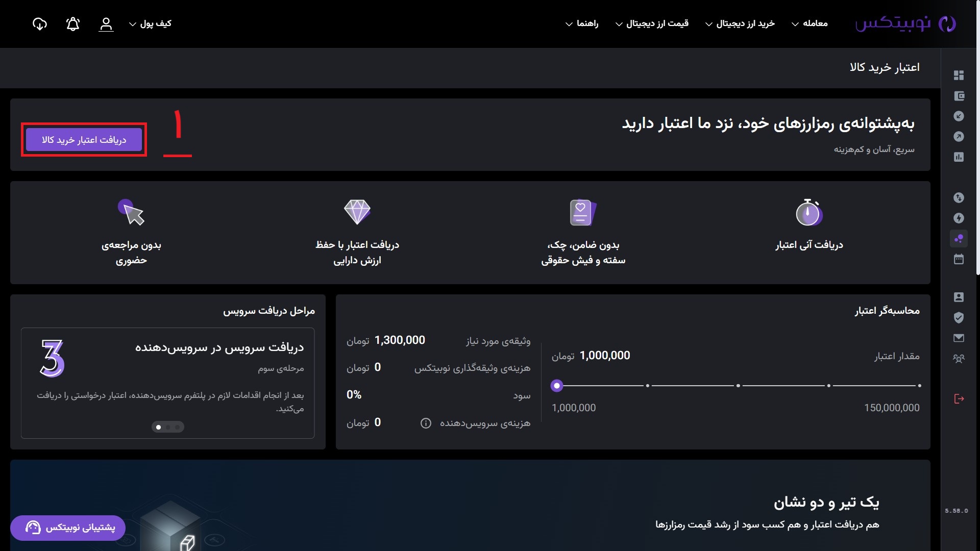The width and height of the screenshot is (980, 551).
Task: Expand the خرید ارز دیجیتال dropdown
Action: pyautogui.click(x=740, y=23)
